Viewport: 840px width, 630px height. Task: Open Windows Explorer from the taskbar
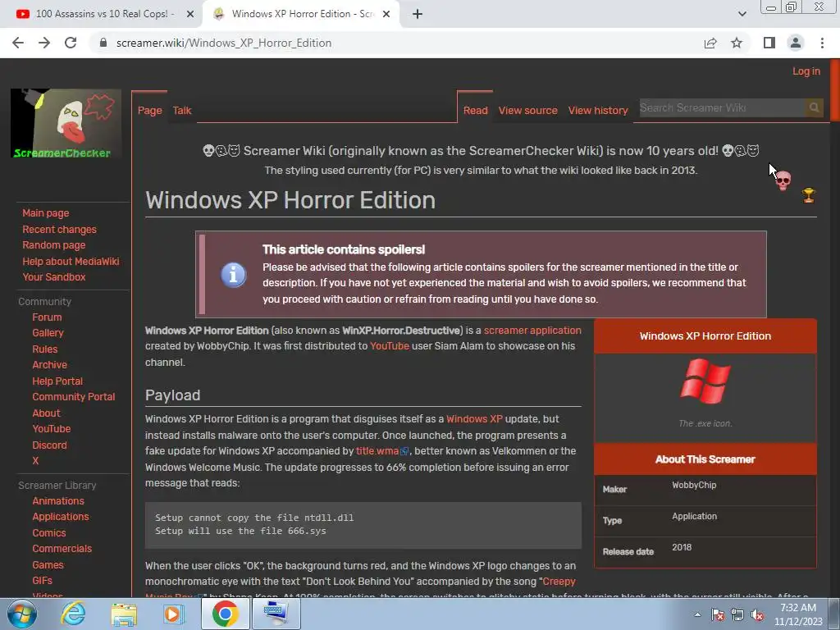(124, 614)
